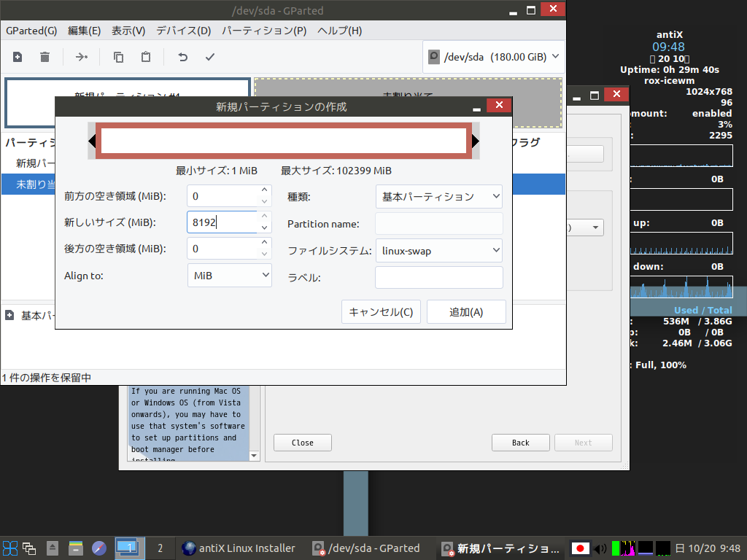This screenshot has height=560, width=747.
Task: Click the Undo last operation icon
Action: 182,57
